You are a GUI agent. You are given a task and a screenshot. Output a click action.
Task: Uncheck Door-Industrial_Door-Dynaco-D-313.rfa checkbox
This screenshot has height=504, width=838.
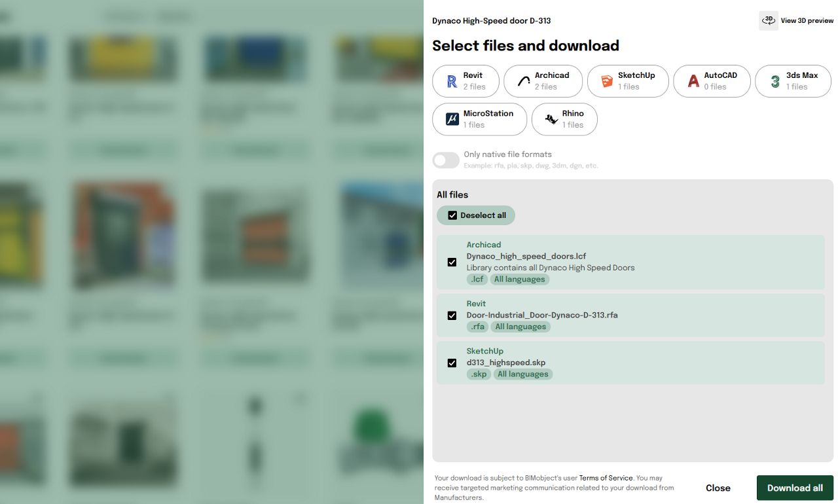click(x=452, y=315)
